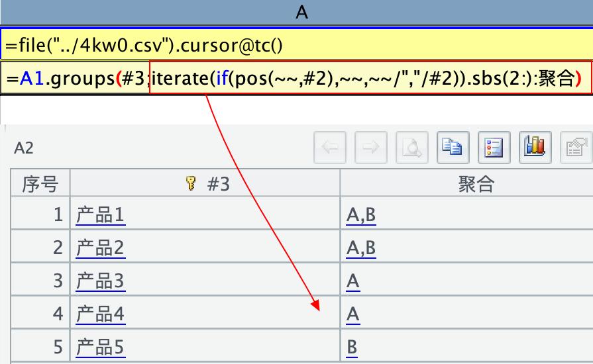Screen dimensions: 593x364
Task: Select row number 1 cell
Action: click(40, 212)
